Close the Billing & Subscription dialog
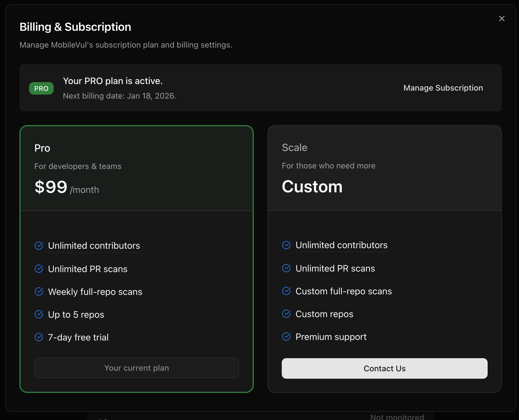Screen dimensions: 519x420 [502, 18]
